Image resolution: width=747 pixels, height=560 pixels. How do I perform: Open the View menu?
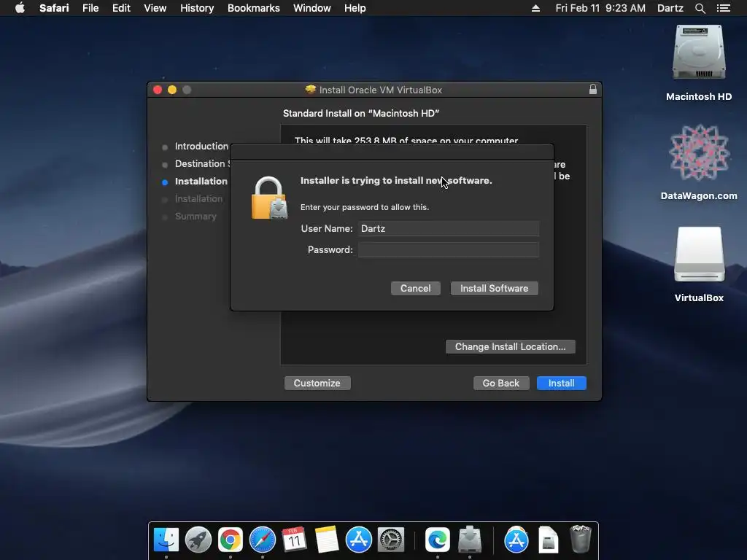pos(155,8)
